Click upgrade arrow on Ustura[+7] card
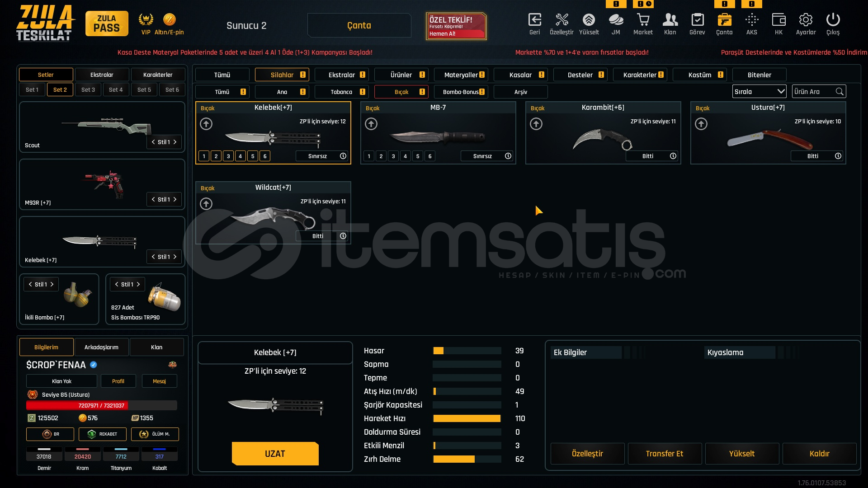This screenshot has width=868, height=488. pos(701,124)
